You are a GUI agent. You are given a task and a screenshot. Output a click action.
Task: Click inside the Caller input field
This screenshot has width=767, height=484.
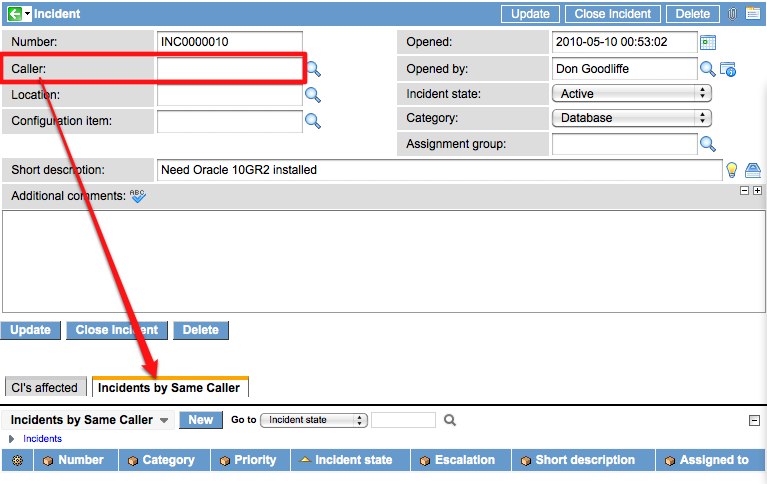[x=230, y=69]
